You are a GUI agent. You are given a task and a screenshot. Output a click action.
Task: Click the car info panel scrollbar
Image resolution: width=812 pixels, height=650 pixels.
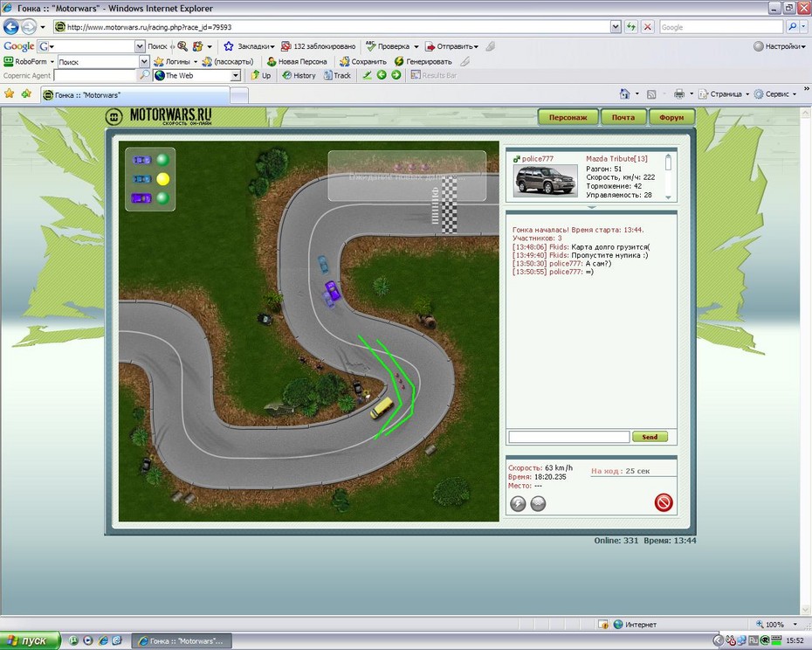tap(668, 176)
